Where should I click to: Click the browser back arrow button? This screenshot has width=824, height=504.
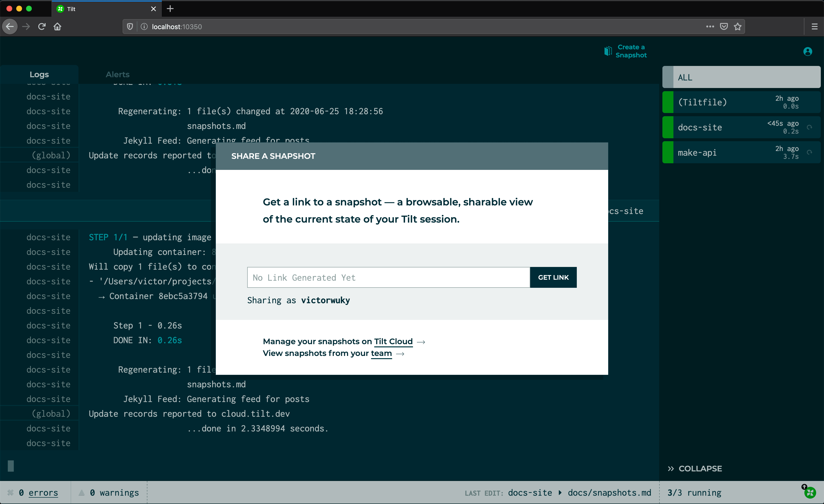tap(10, 26)
